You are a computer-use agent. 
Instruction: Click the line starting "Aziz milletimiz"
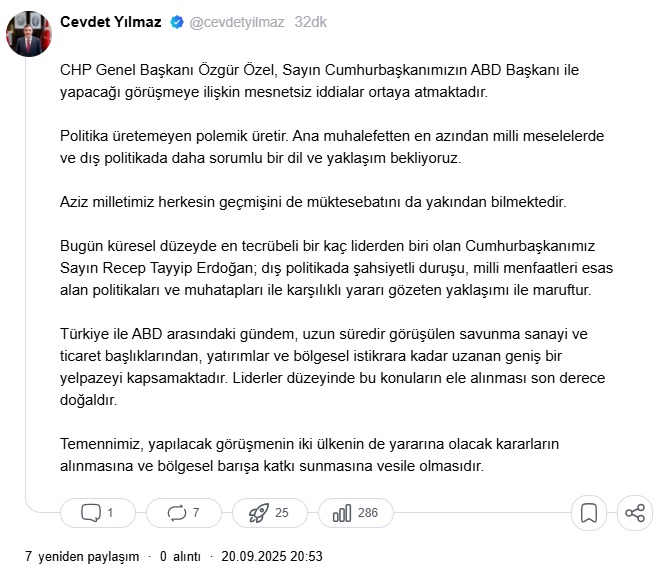click(313, 202)
